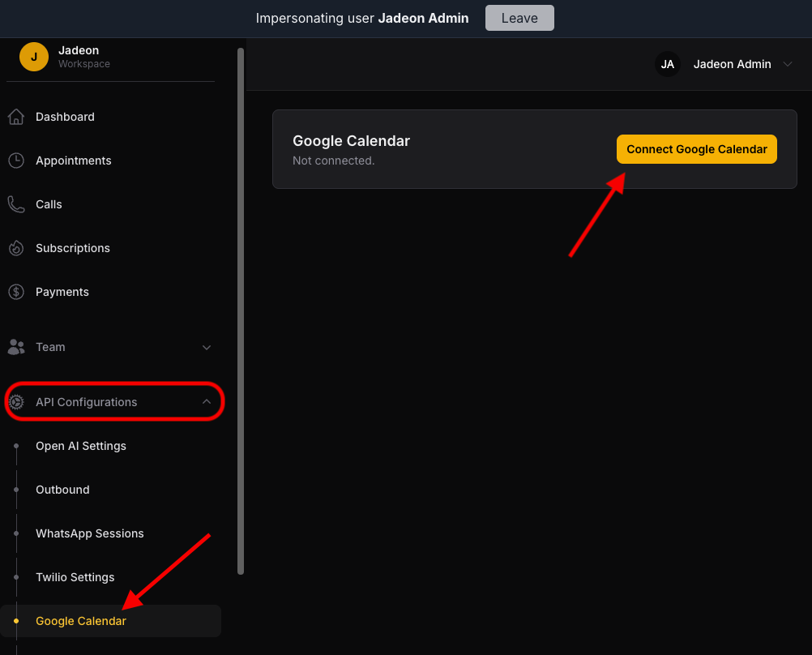Viewport: 812px width, 655px height.
Task: Click the Payments dollar icon
Action: pos(16,292)
